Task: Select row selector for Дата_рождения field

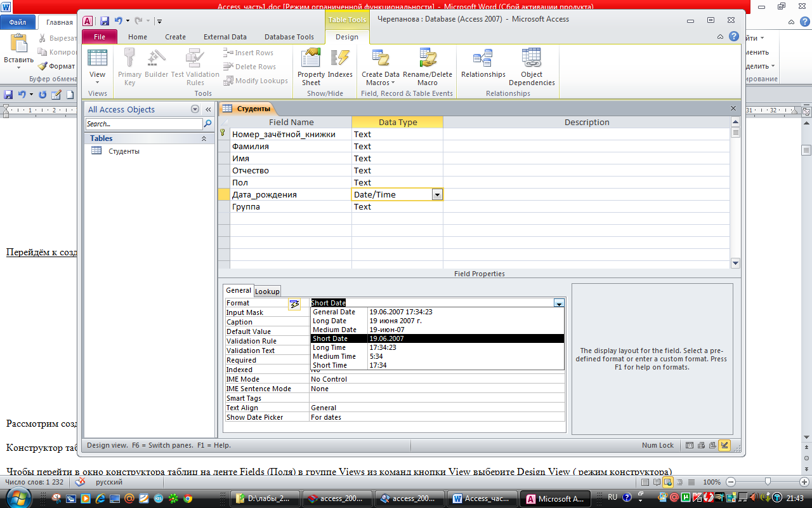Action: [223, 195]
